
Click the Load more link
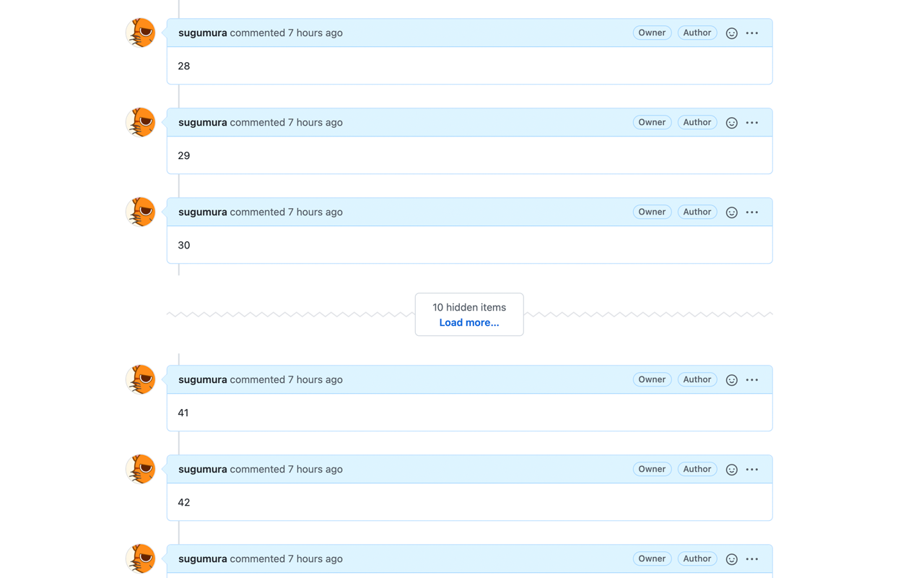(x=468, y=322)
